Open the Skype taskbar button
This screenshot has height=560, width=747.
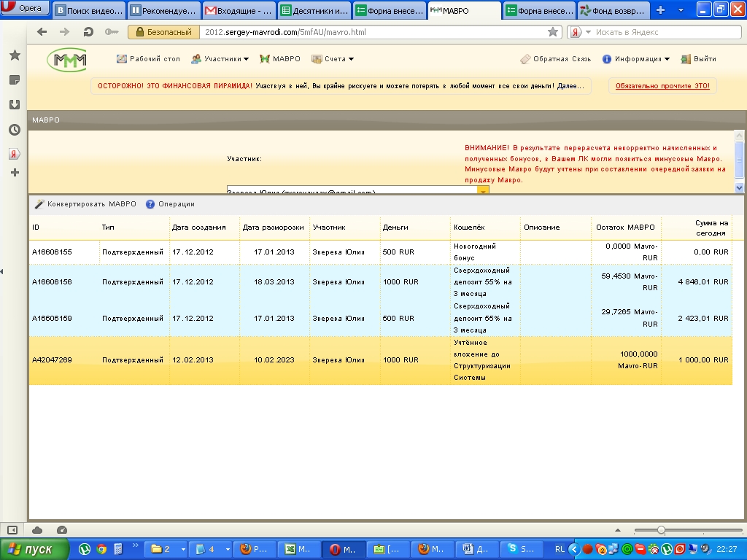(x=522, y=549)
